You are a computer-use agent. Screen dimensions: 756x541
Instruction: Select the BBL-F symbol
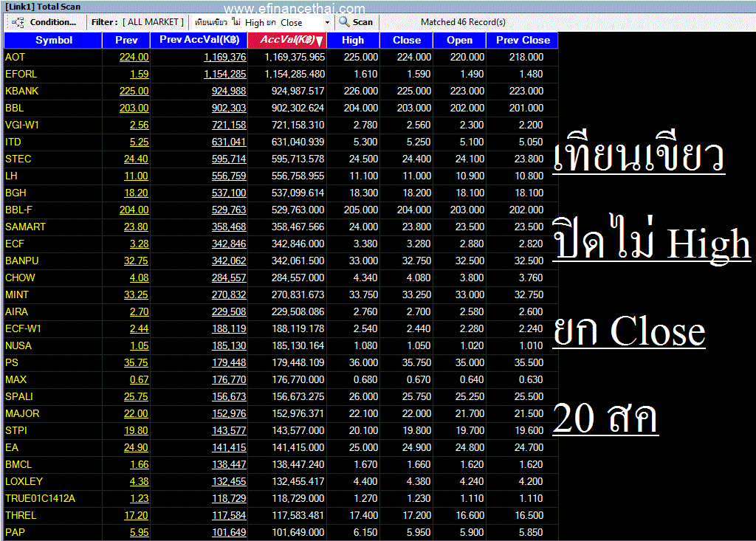tap(18, 210)
